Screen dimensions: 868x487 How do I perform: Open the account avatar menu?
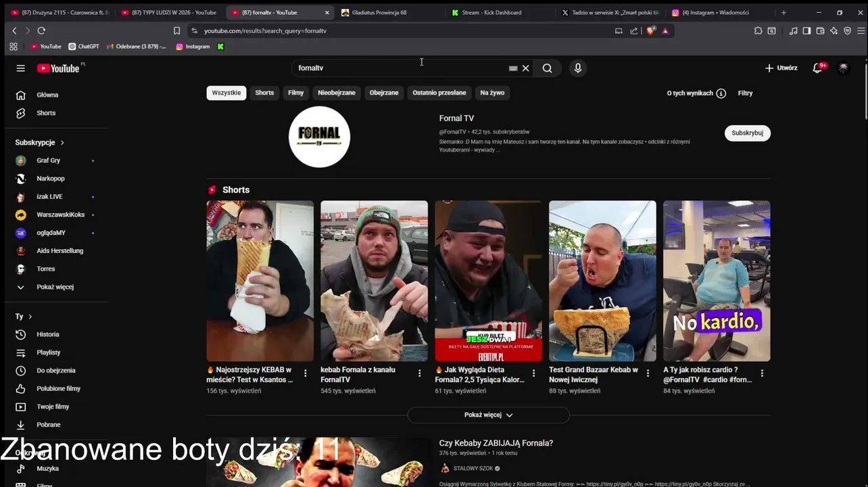tap(843, 68)
